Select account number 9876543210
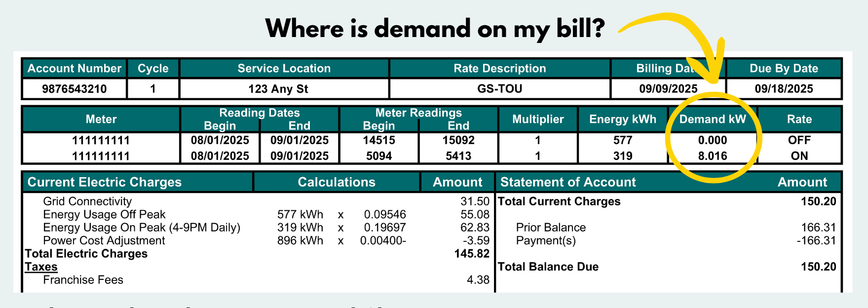868x308 pixels. pyautogui.click(x=75, y=89)
